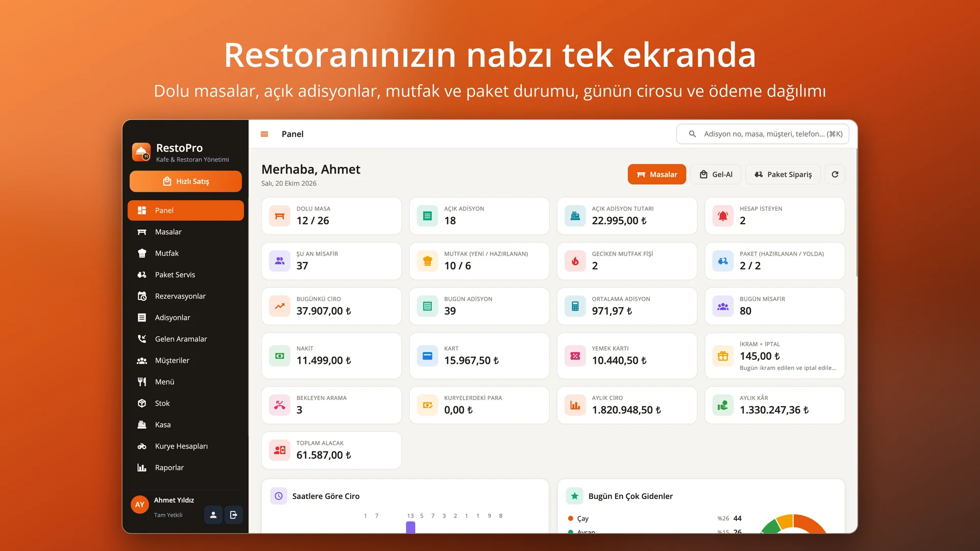Click the bell icon in the Hesap İsteyen card

723,216
